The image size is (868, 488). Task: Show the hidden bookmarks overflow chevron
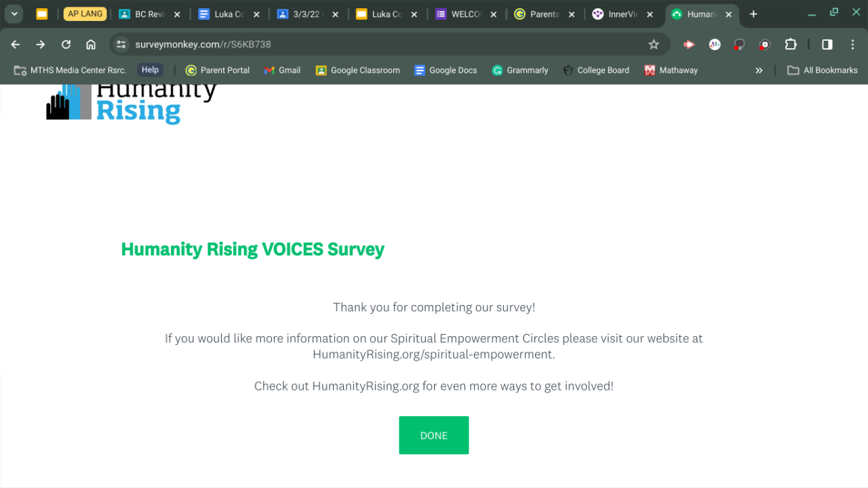point(759,70)
